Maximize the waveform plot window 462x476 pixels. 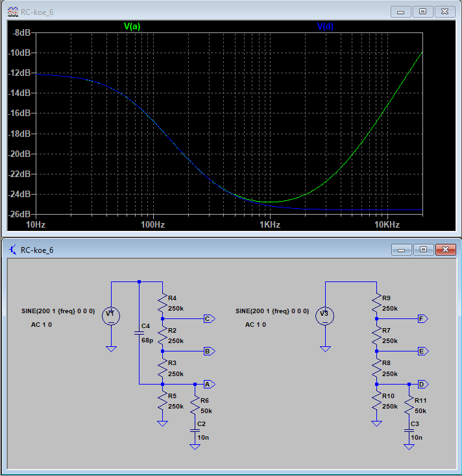(x=422, y=11)
